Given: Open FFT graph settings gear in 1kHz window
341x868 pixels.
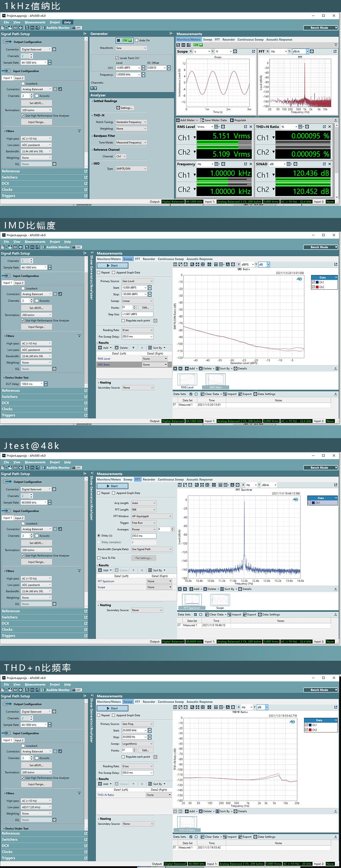Looking at the screenshot, I should (x=312, y=51).
